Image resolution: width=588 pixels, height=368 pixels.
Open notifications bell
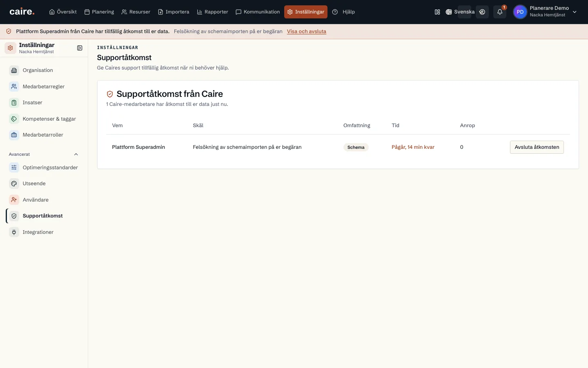coord(500,12)
